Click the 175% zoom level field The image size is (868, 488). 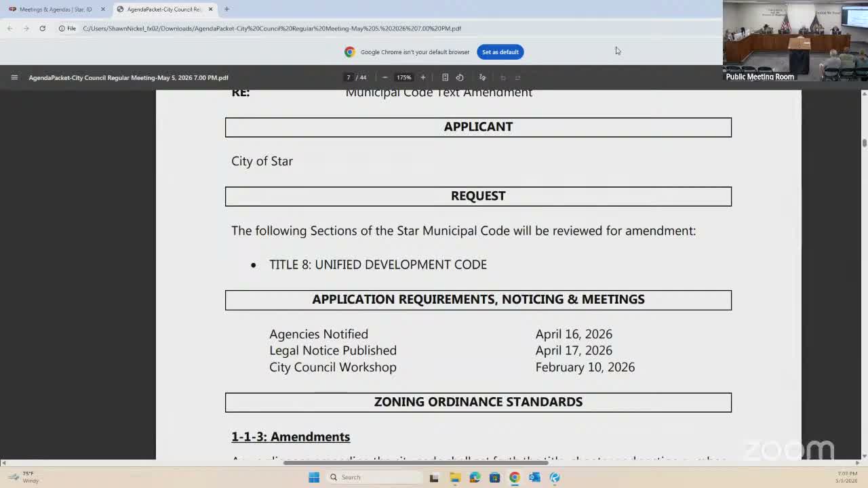point(403,77)
